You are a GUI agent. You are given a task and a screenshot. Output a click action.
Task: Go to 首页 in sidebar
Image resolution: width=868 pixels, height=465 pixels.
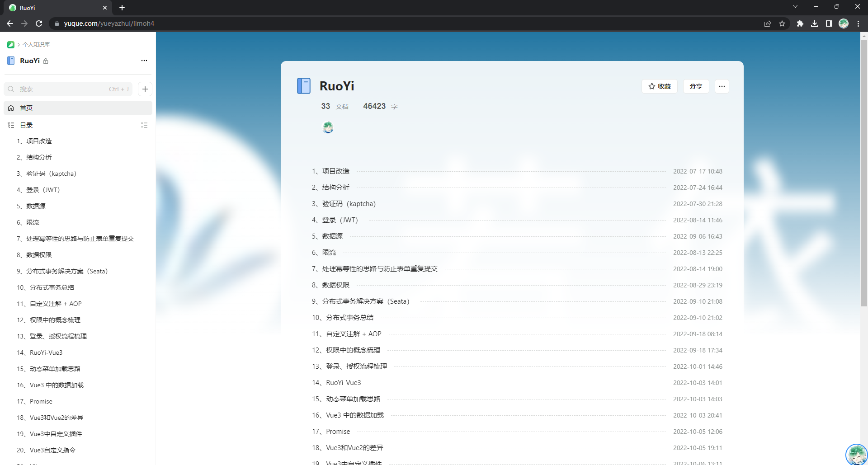point(78,108)
